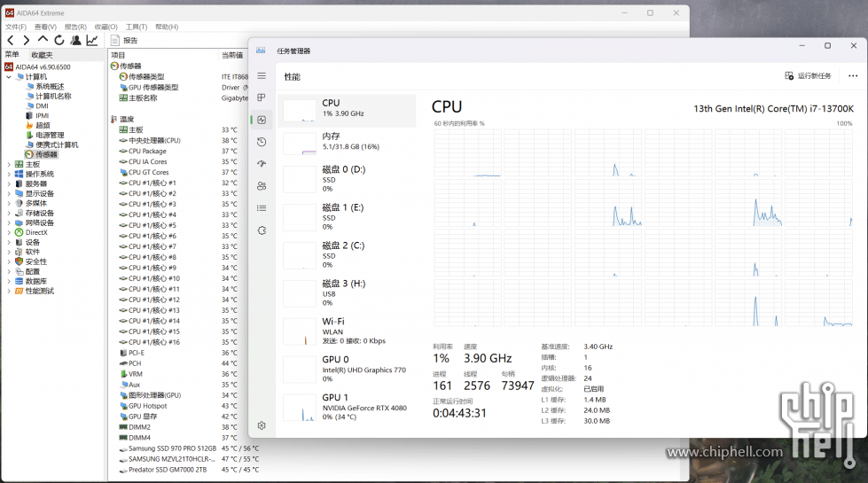Open AIDA64 工具(T) menu
The height and width of the screenshot is (483, 868).
pos(137,27)
